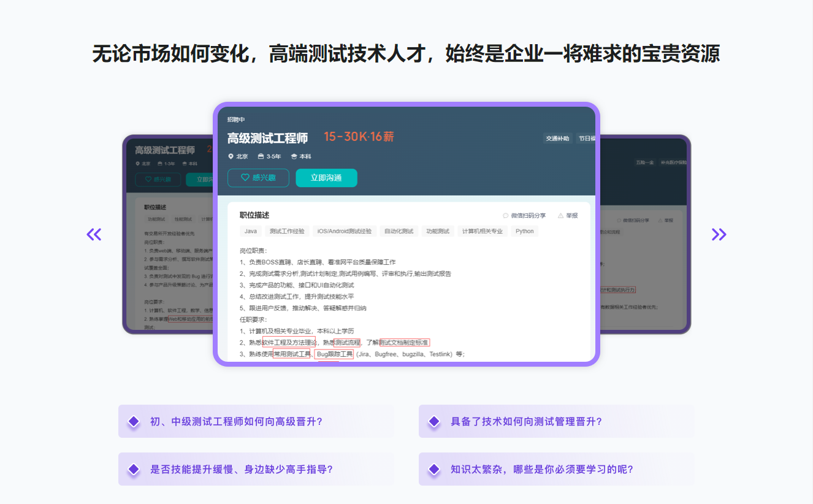Select the 自动化测试 skill tag
The height and width of the screenshot is (504, 813).
click(x=399, y=231)
